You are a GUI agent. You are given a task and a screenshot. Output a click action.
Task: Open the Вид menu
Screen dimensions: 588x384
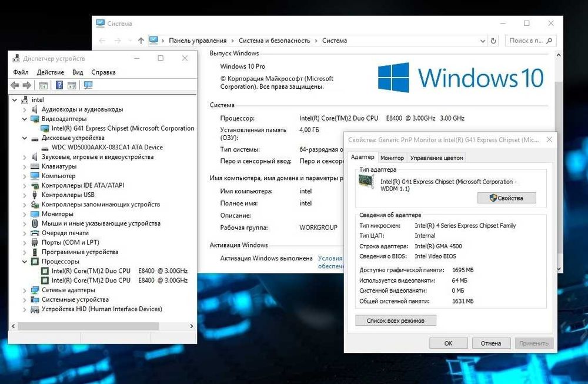click(x=78, y=72)
